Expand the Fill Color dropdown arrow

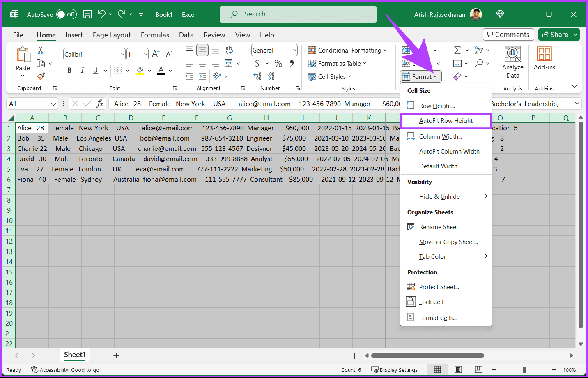click(x=150, y=70)
